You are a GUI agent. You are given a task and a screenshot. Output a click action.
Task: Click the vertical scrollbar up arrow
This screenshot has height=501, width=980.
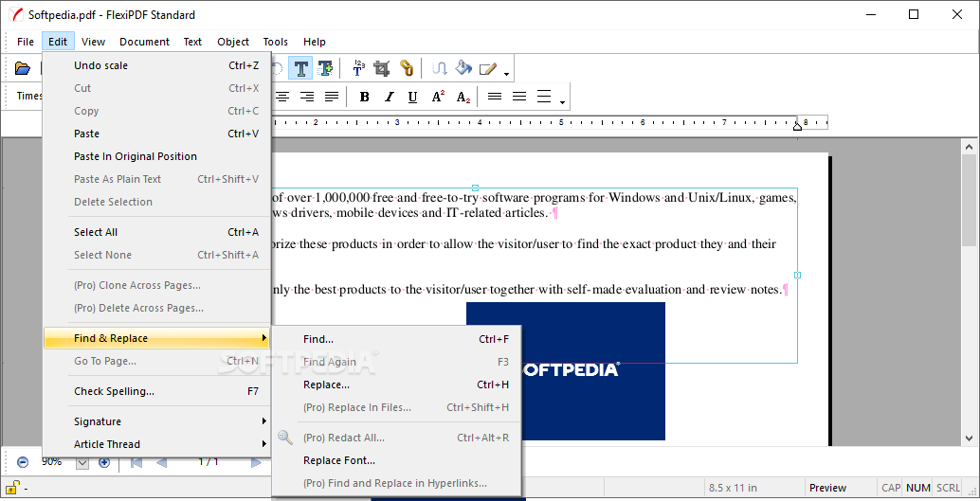tap(969, 147)
